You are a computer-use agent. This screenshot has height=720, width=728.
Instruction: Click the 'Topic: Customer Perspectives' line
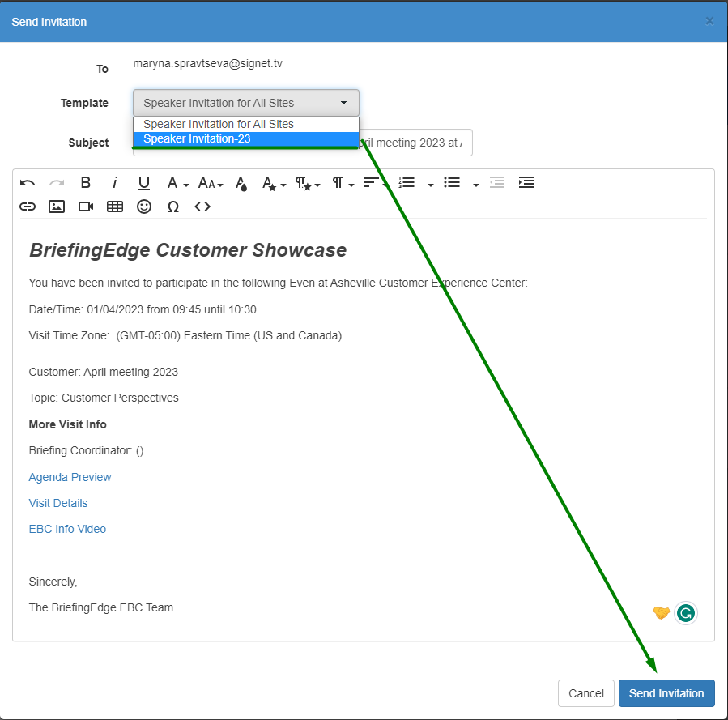pyautogui.click(x=104, y=398)
